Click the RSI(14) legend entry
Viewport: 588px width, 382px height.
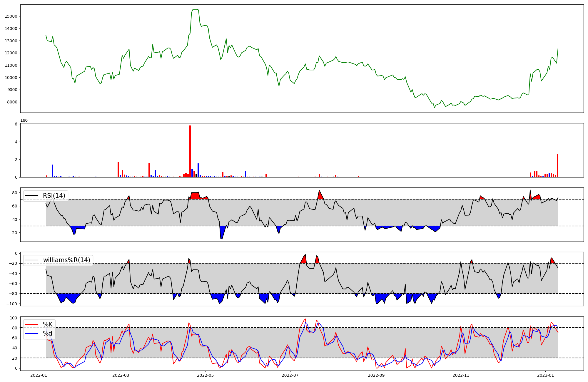tap(54, 196)
